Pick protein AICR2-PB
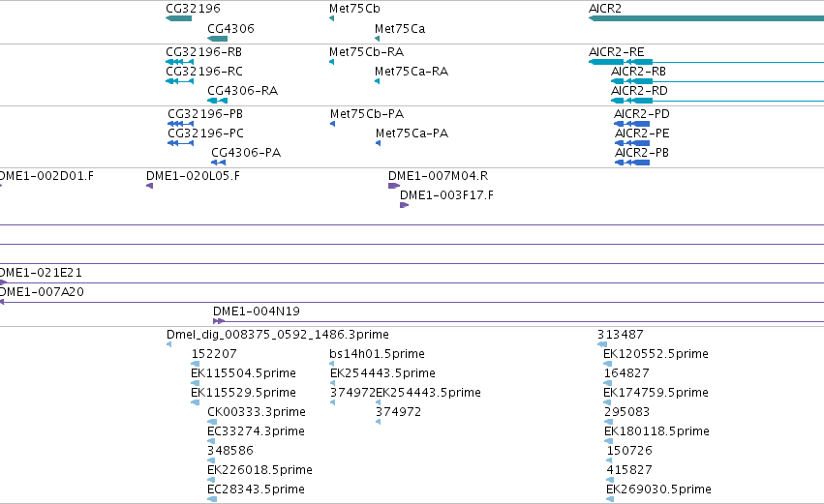The height and width of the screenshot is (504, 824). (632, 163)
